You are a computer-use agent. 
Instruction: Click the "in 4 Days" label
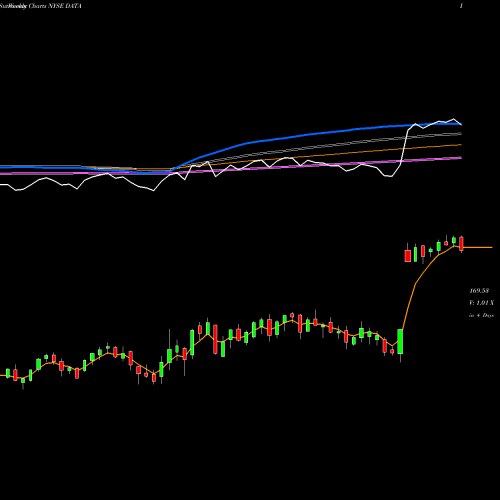[x=481, y=315]
